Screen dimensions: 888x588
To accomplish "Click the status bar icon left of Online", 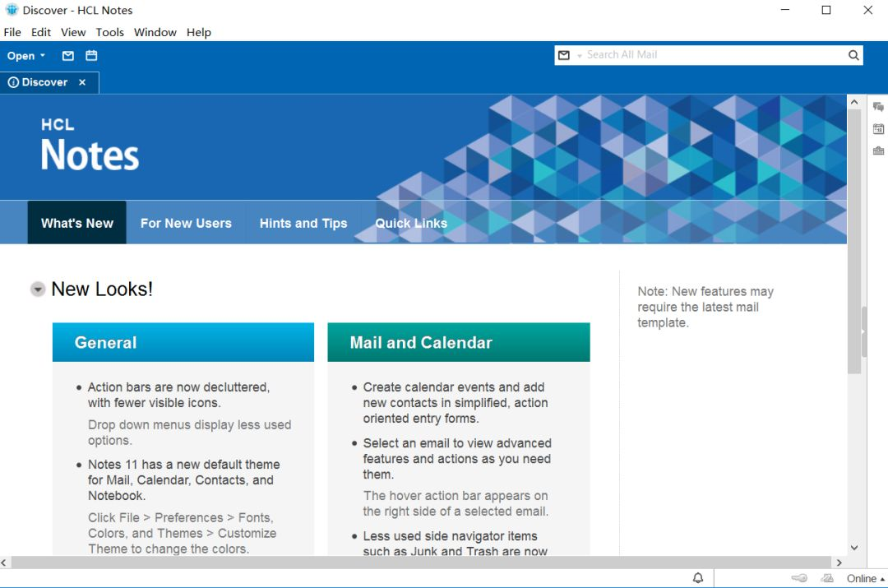I will pos(827,578).
